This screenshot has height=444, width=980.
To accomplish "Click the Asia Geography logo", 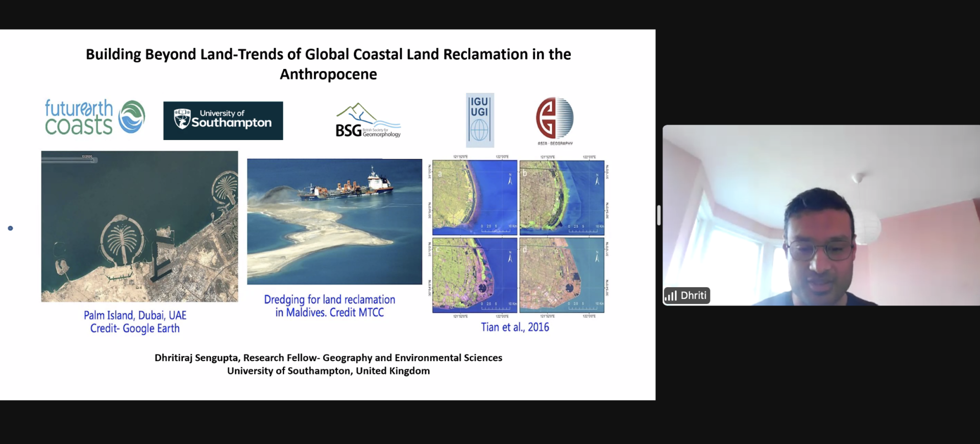I will point(554,121).
